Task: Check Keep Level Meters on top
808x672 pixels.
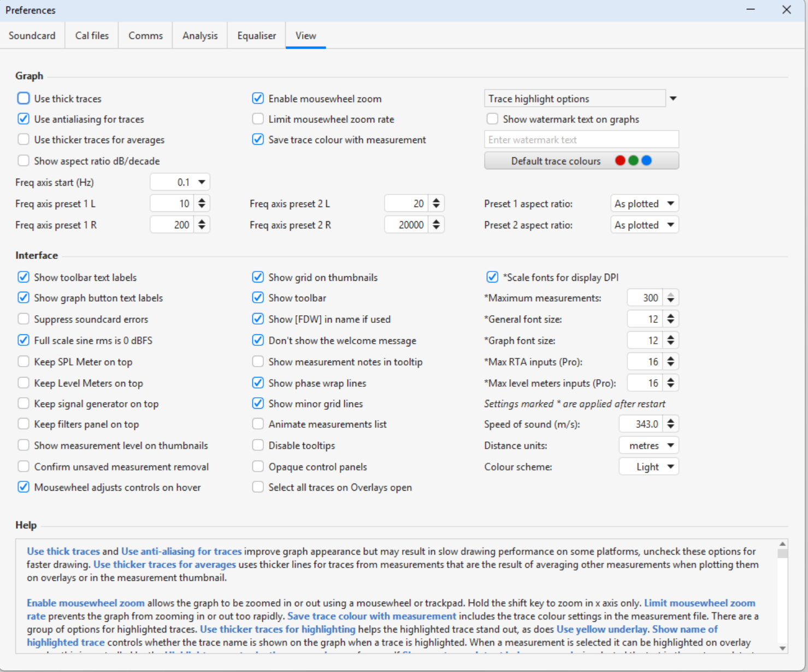Action: (23, 383)
